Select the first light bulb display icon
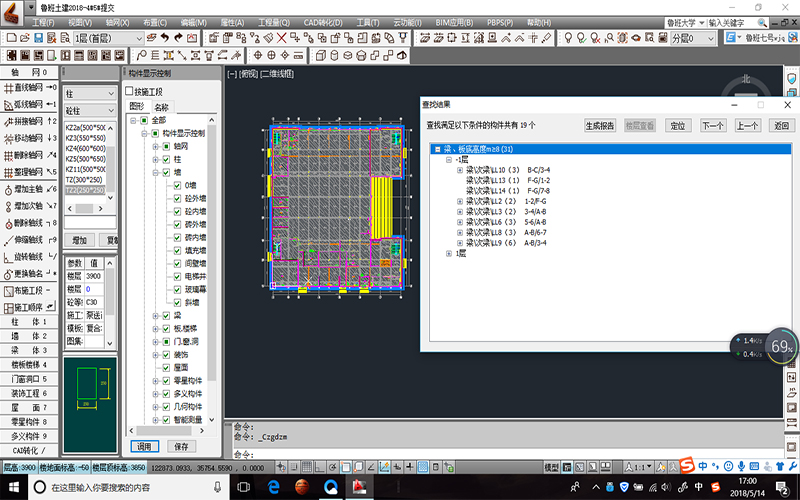Screen dimensions: 800x500 tap(568, 38)
